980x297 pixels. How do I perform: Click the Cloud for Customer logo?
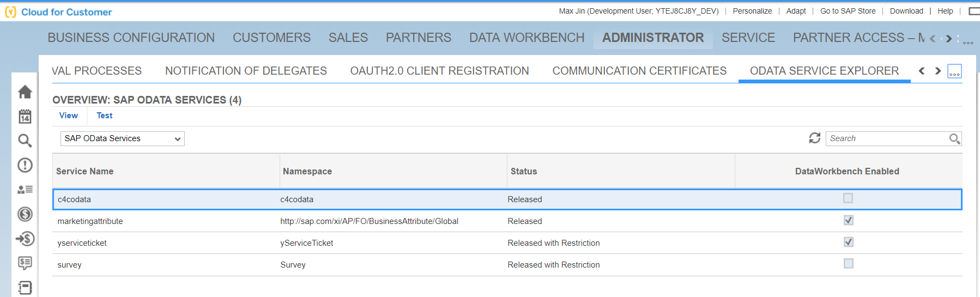tap(58, 12)
